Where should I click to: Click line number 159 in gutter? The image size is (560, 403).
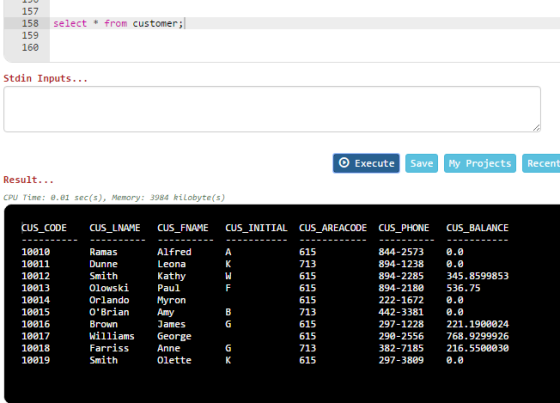(x=30, y=35)
